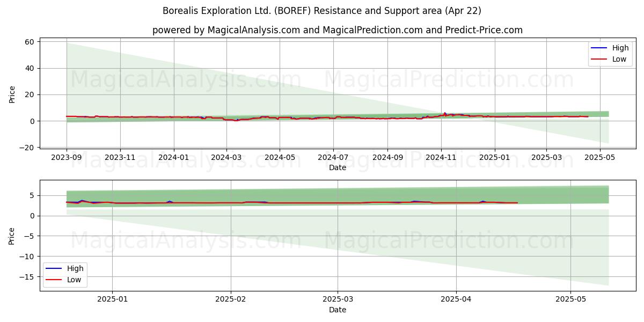This screenshot has height=322, width=644.
Task: Click the '−5' price tick on bottom chart
Action: coord(30,236)
